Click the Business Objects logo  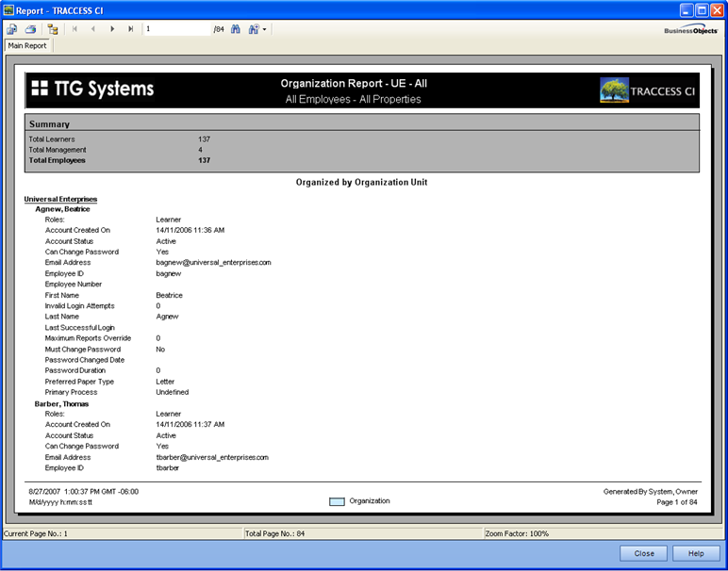691,30
